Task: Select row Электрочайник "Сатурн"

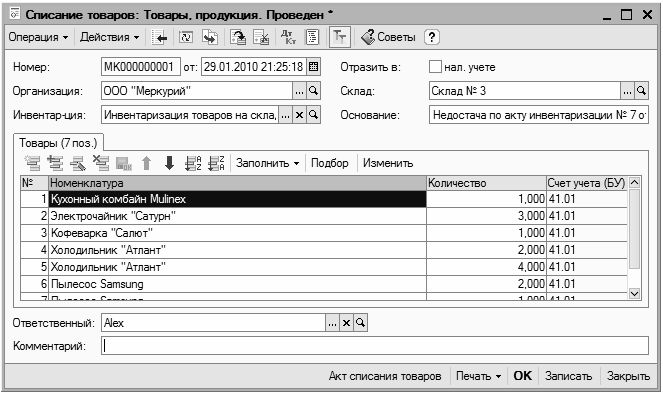Action: click(x=237, y=216)
